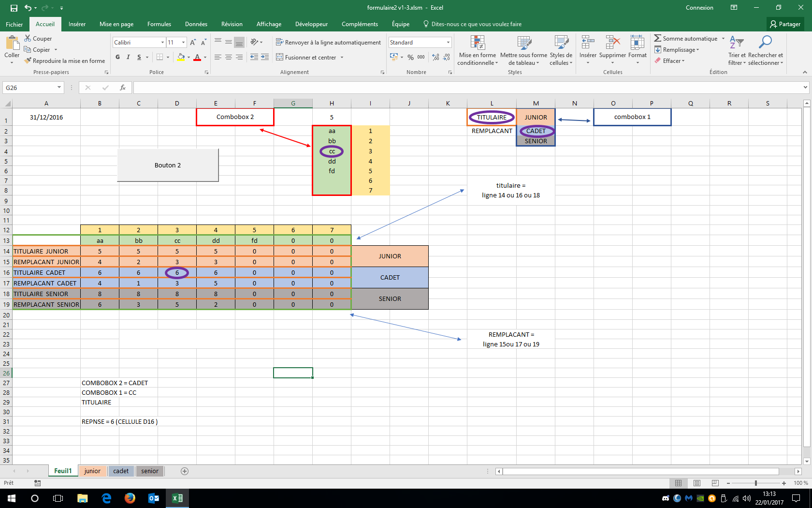Click the decrease decimal icon
The height and width of the screenshot is (508, 812).
click(447, 57)
